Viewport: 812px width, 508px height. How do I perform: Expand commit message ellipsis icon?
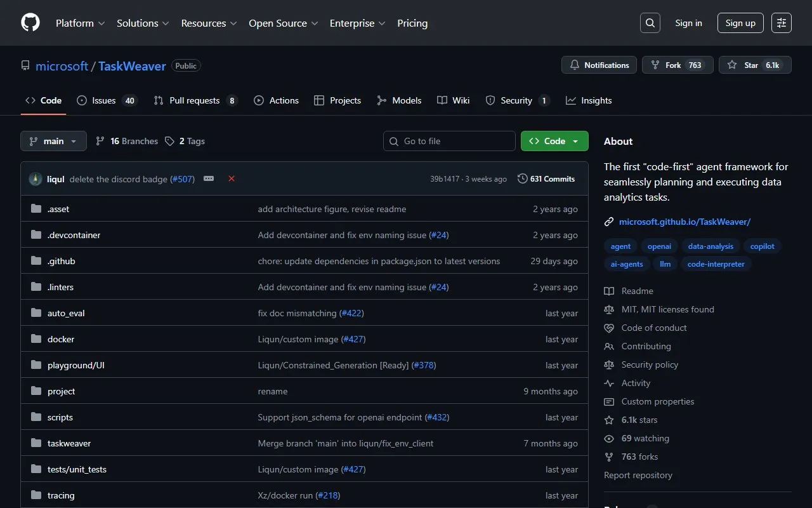tap(209, 179)
